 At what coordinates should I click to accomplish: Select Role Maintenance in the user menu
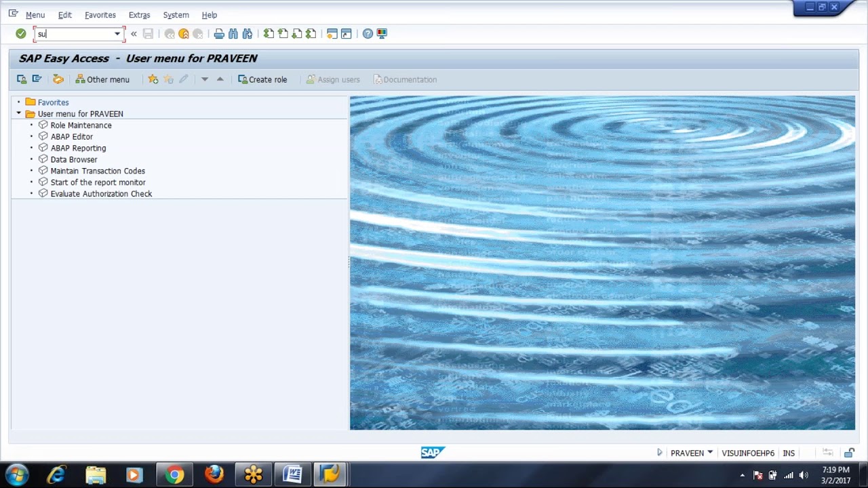[x=81, y=125]
